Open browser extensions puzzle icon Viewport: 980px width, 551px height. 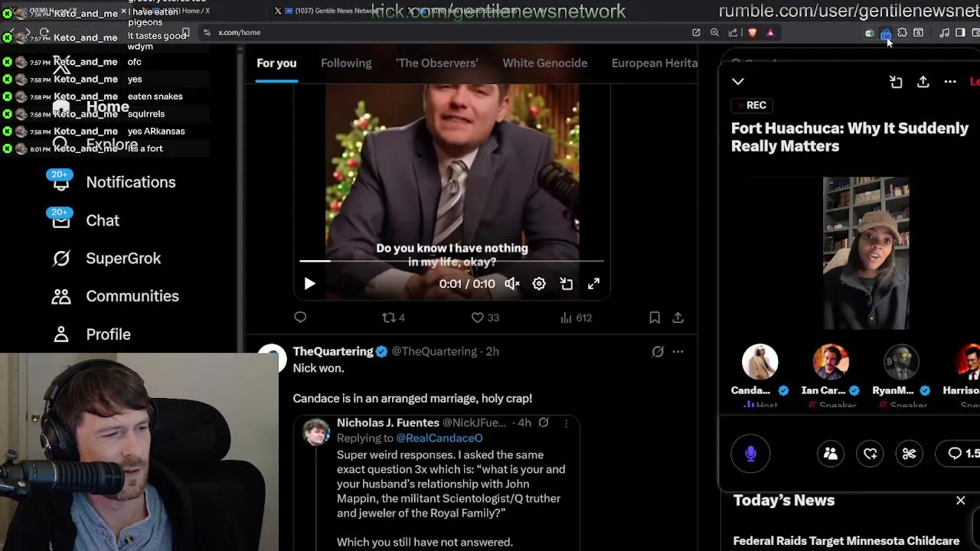coord(902,33)
